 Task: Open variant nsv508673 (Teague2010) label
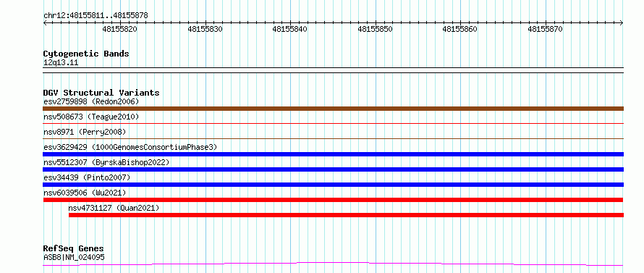[x=91, y=117]
